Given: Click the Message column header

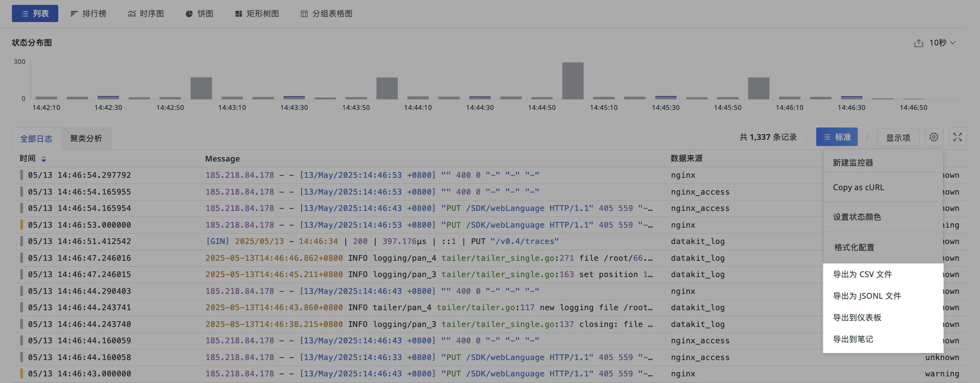Looking at the screenshot, I should pyautogui.click(x=222, y=159).
